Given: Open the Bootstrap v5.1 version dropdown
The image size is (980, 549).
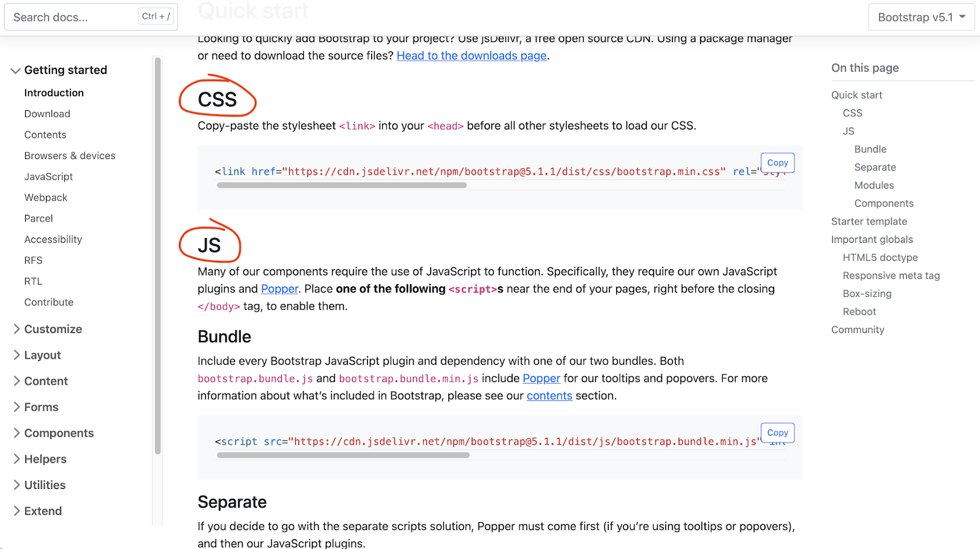Looking at the screenshot, I should pos(921,17).
